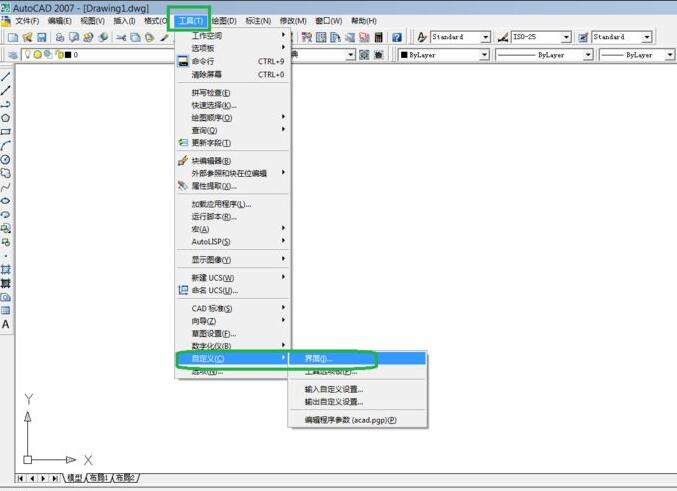
Task: Open the 窗口(W) menu
Action: [329, 21]
